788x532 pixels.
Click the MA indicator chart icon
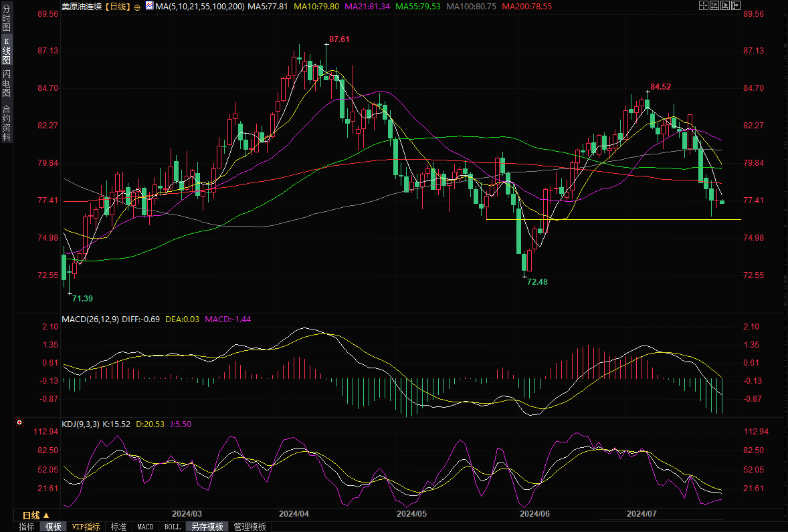[x=149, y=6]
